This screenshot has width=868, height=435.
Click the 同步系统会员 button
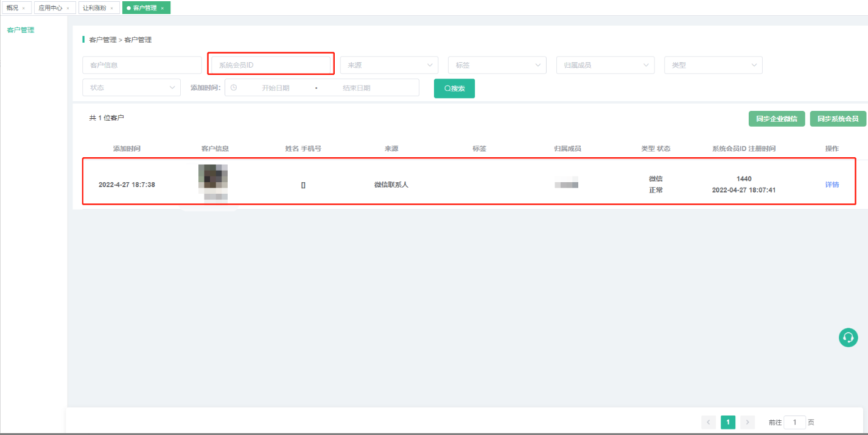click(838, 119)
